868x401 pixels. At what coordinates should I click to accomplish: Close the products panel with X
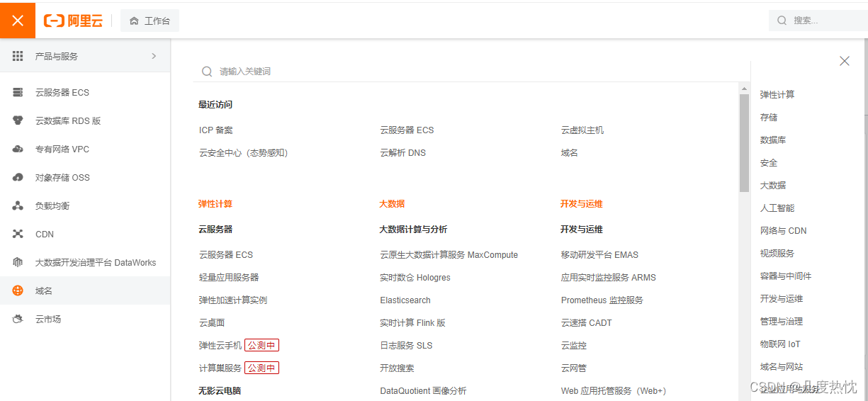click(845, 61)
